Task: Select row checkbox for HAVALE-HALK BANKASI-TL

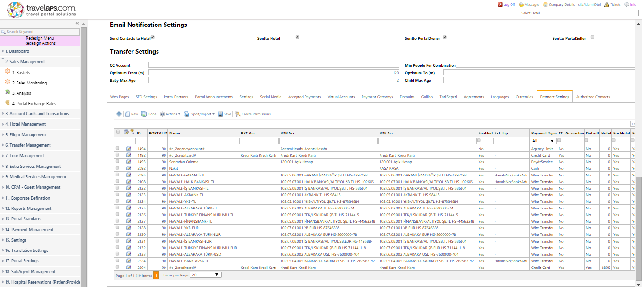Action: click(117, 181)
